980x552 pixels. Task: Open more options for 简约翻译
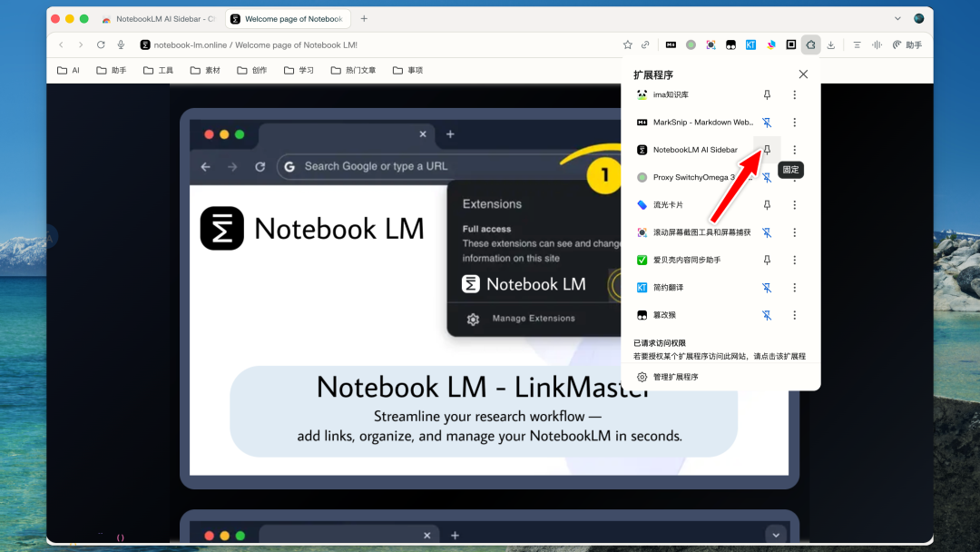pos(794,288)
